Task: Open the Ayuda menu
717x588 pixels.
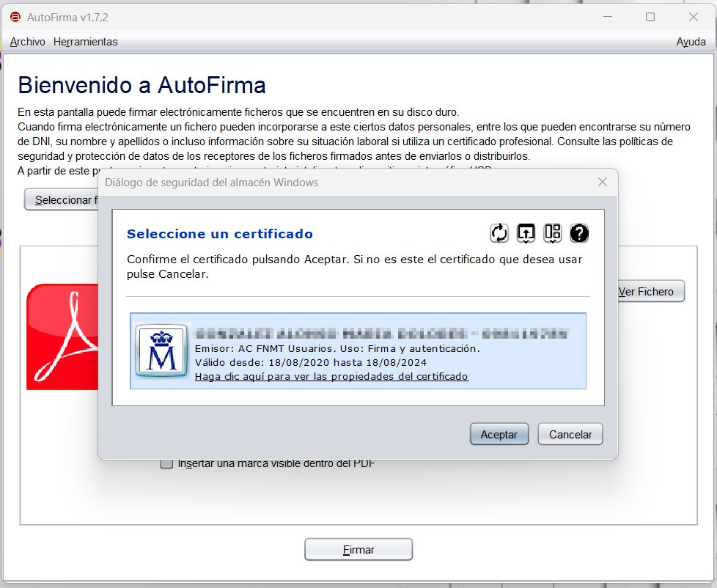Action: [x=691, y=42]
